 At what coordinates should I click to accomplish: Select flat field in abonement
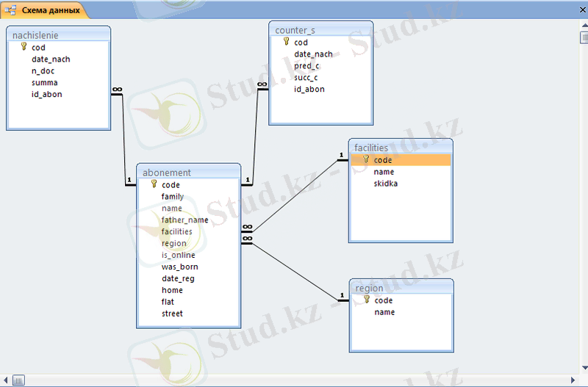click(x=168, y=302)
